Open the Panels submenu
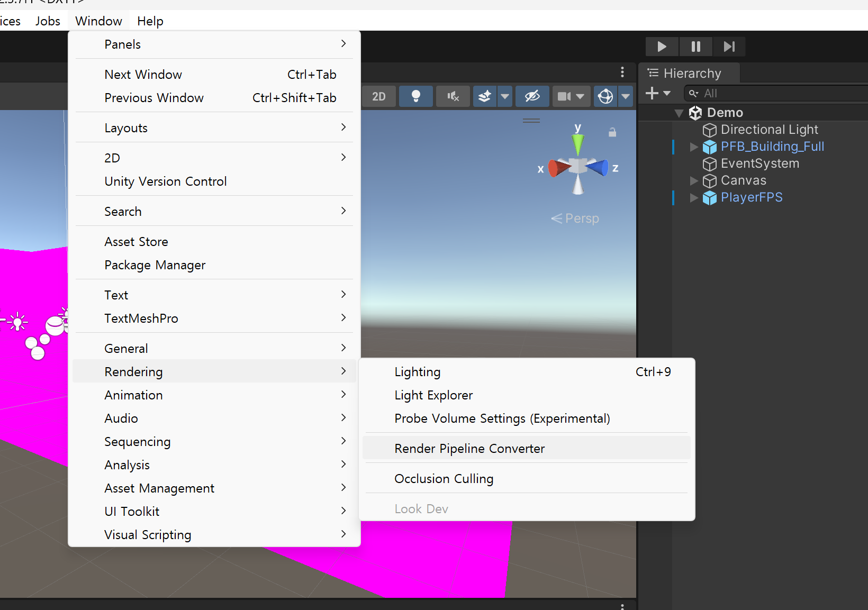This screenshot has width=868, height=610. click(x=214, y=44)
